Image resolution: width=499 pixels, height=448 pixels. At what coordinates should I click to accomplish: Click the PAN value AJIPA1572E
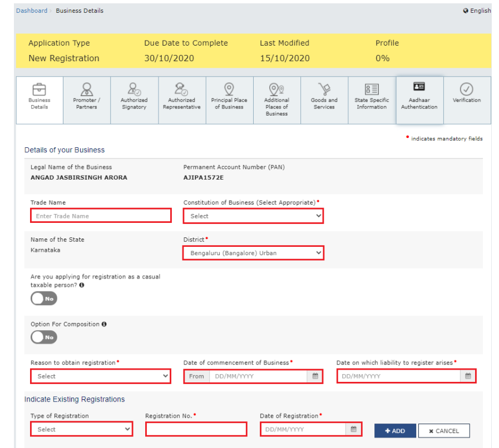pos(204,177)
